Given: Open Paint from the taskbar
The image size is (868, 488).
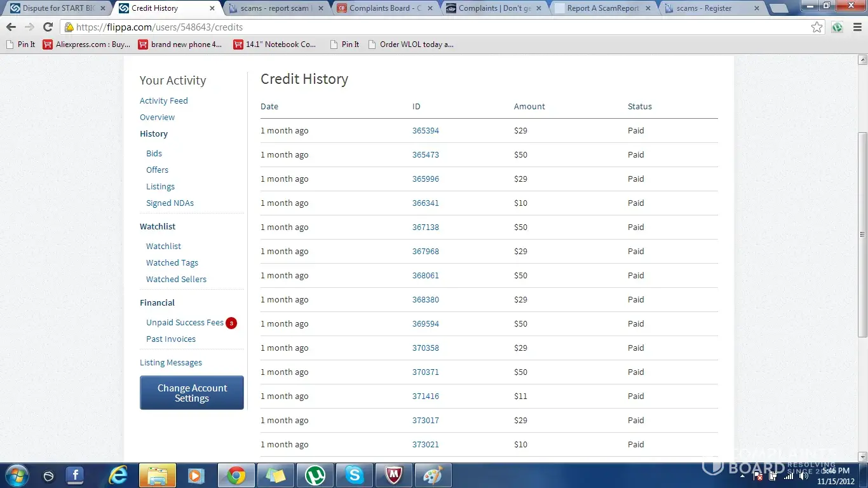Looking at the screenshot, I should 433,475.
